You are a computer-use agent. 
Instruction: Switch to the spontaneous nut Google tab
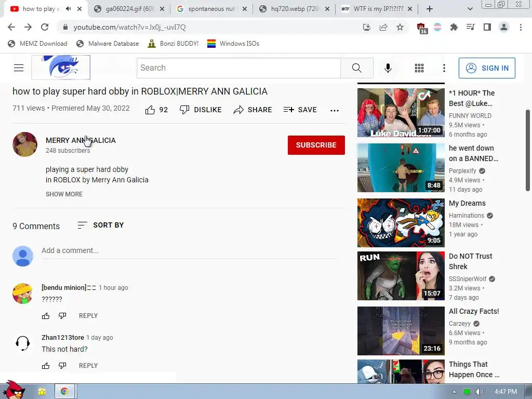point(211,9)
